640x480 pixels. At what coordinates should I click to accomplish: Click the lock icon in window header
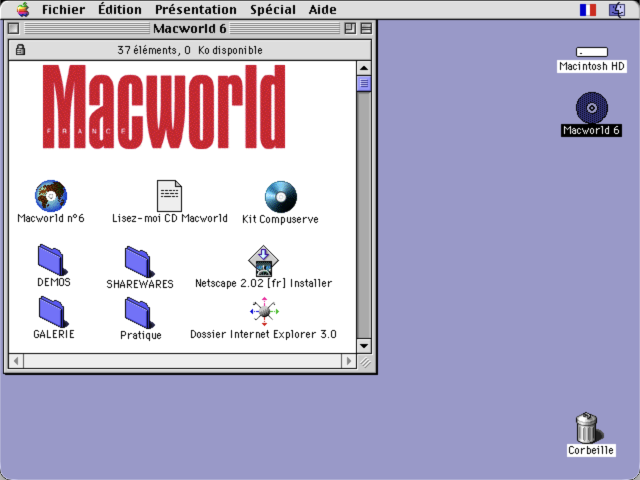click(x=20, y=50)
